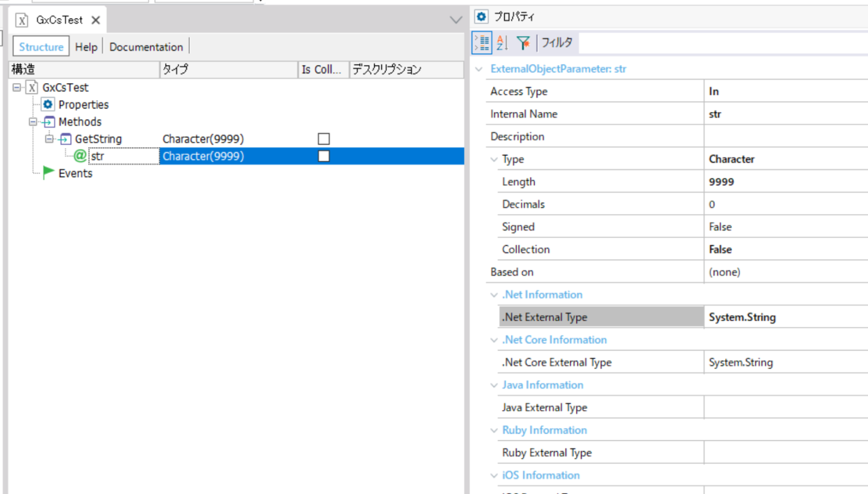
Task: Click the Ruby Information section header
Action: tap(544, 430)
